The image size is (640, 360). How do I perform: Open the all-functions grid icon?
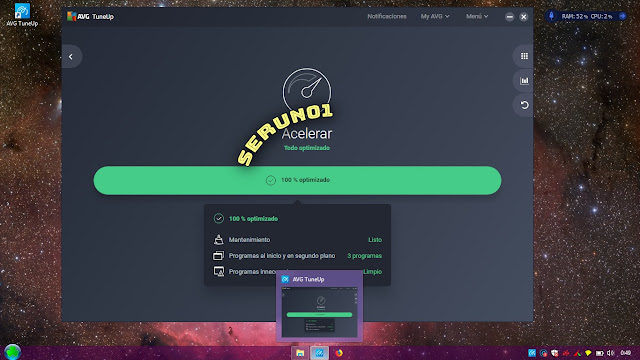click(524, 56)
